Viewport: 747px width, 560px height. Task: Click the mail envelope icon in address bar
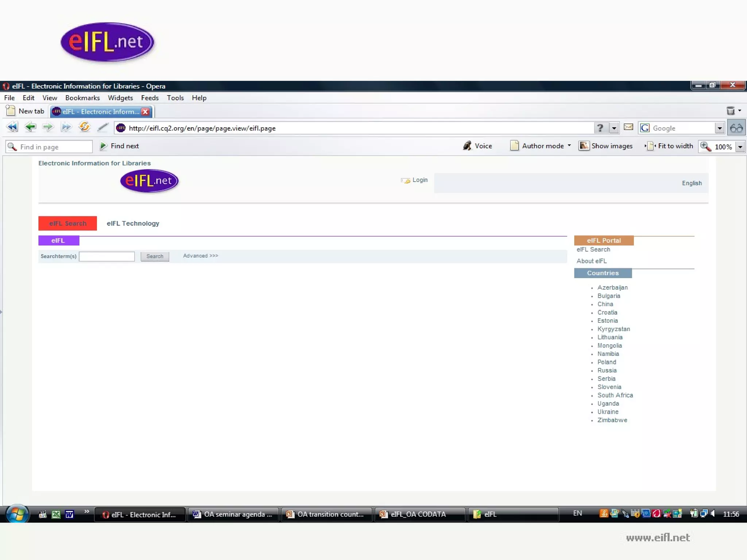click(628, 127)
